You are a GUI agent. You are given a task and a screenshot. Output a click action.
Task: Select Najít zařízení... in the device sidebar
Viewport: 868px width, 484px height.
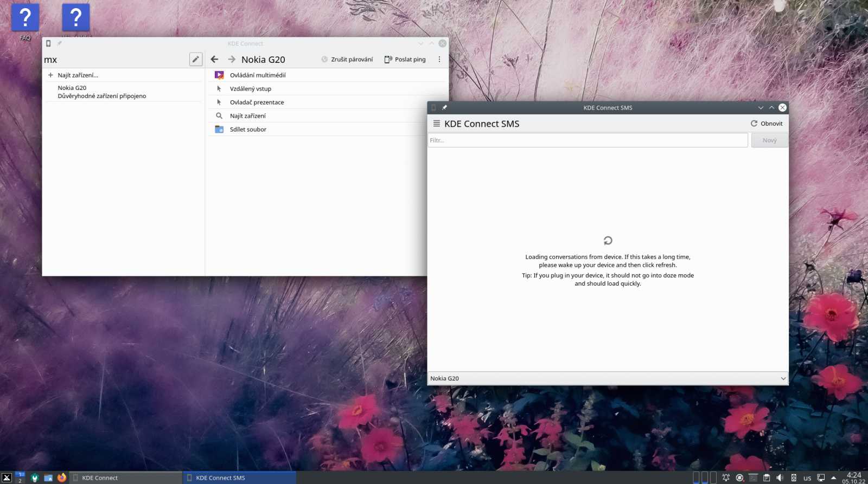coord(124,75)
